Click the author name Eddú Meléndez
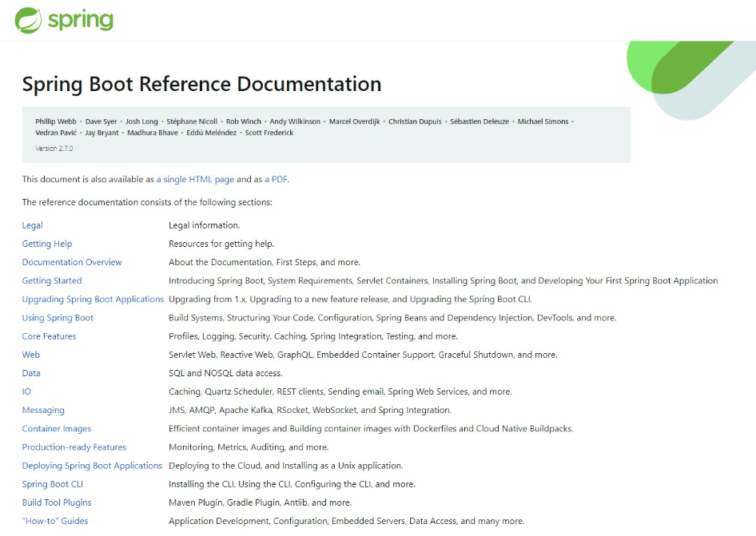The height and width of the screenshot is (536, 756). tap(212, 133)
